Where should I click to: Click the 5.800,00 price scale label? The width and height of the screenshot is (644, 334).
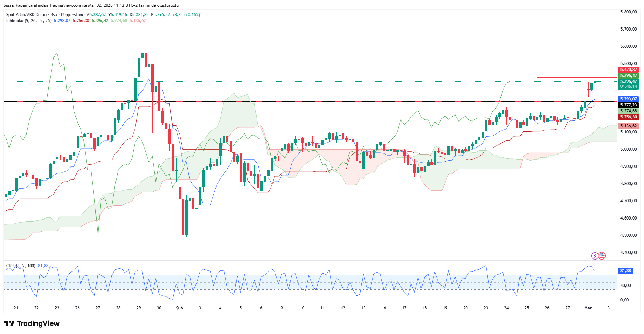pos(628,12)
